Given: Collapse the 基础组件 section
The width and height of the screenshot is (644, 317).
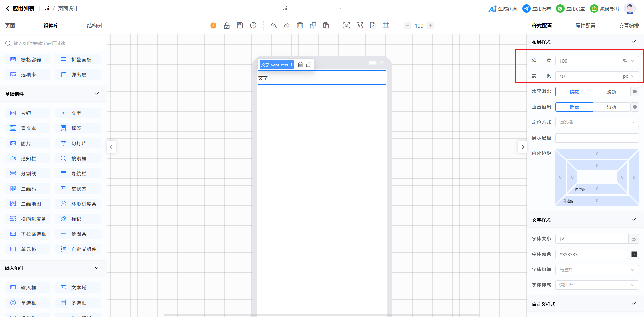Looking at the screenshot, I should tap(97, 94).
